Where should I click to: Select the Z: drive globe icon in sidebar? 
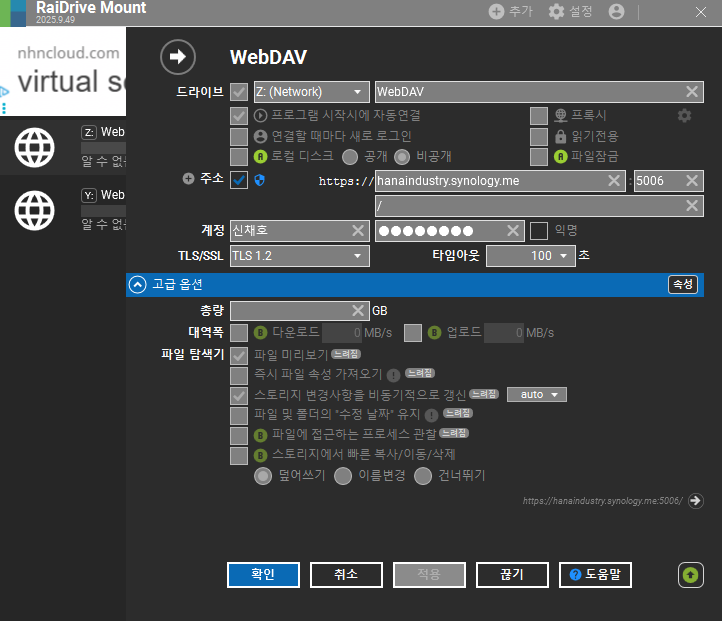coord(35,149)
